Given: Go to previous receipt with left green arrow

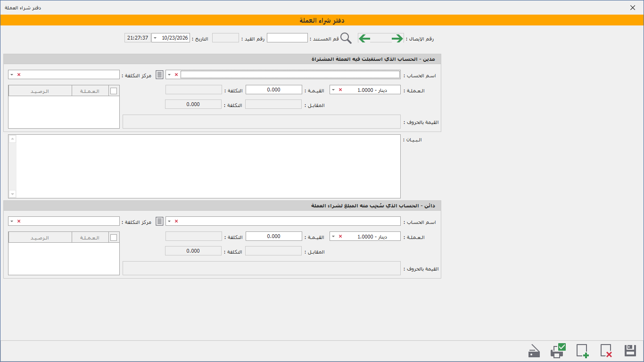Looking at the screenshot, I should [364, 38].
